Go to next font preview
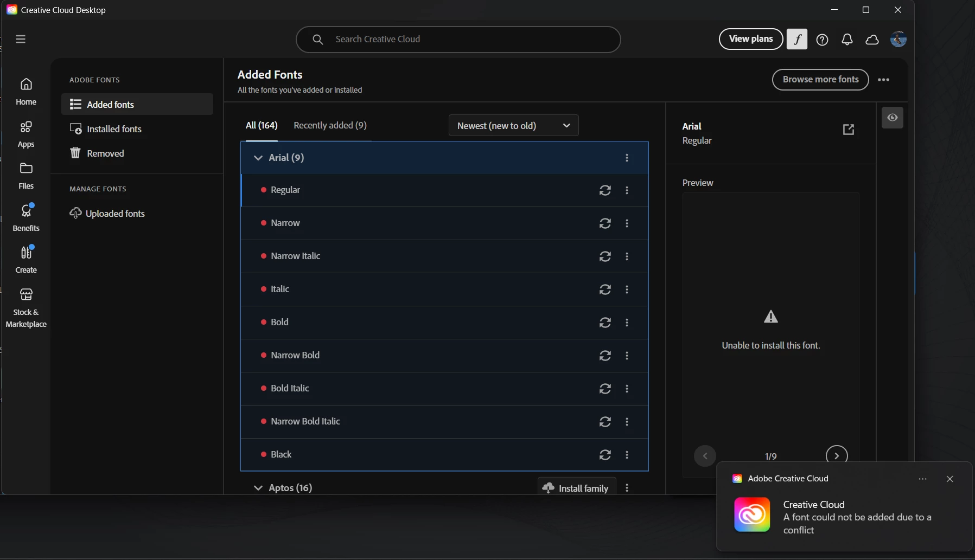The height and width of the screenshot is (560, 975). (836, 455)
